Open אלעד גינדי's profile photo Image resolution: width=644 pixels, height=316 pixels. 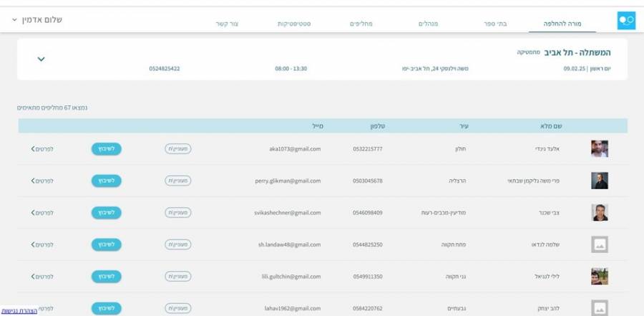(599, 149)
